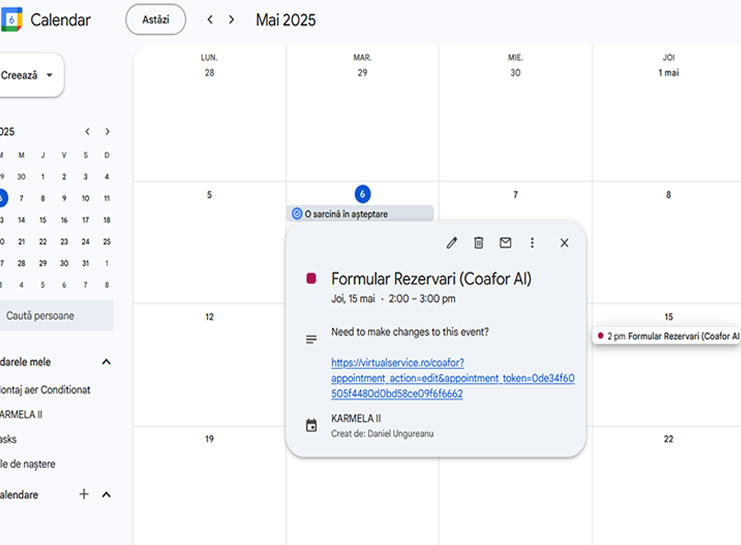
Task: Open the virtualservice.ro appointment edit link
Action: pos(452,378)
